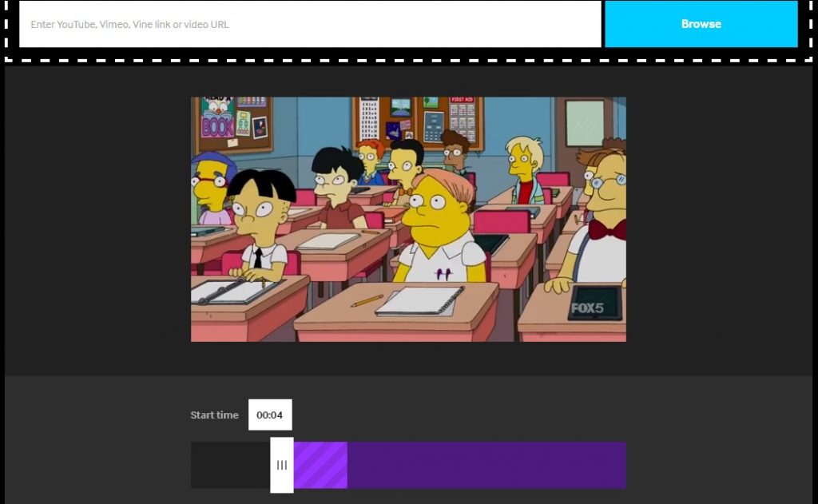Click the Simpsons classroom video preview
Image resolution: width=818 pixels, height=504 pixels.
[408, 219]
